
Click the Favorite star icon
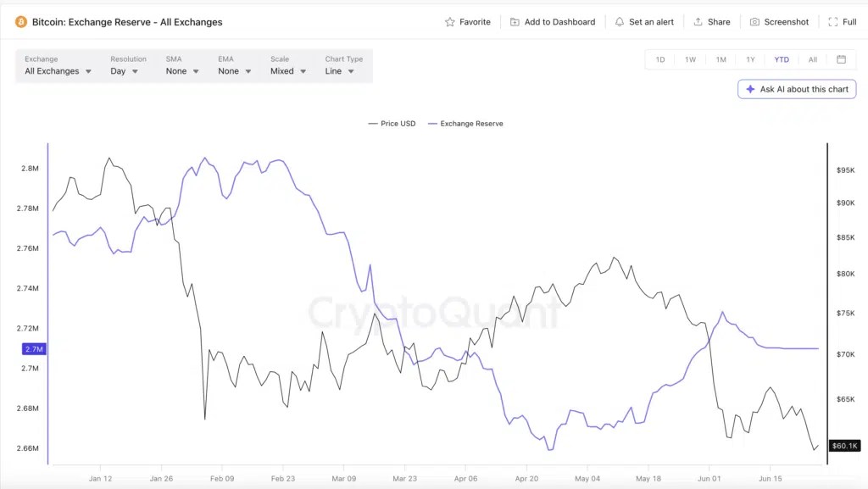coord(449,22)
